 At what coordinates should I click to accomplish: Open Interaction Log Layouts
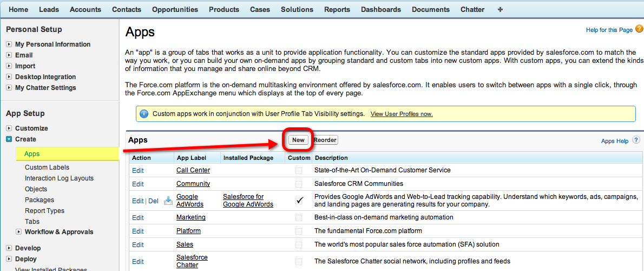click(59, 178)
